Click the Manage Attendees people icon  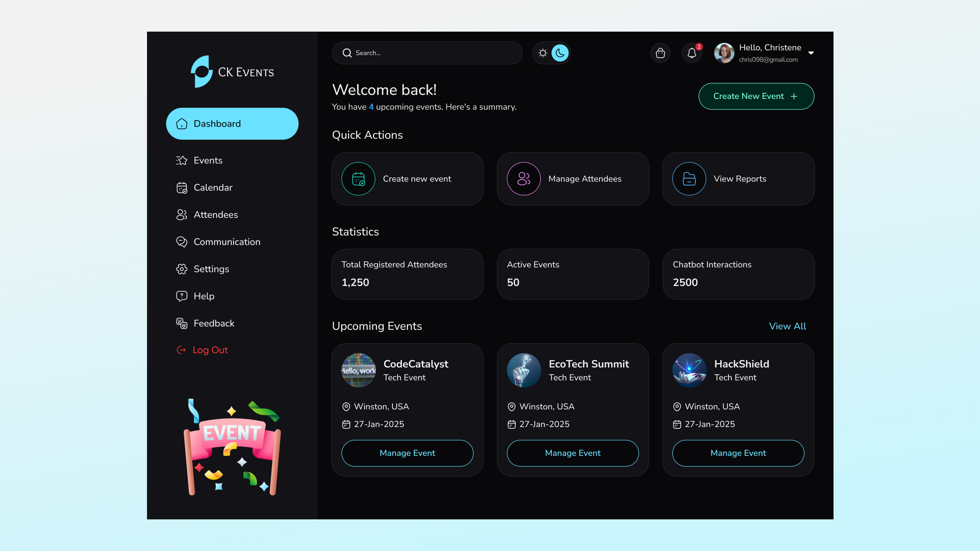[523, 179]
